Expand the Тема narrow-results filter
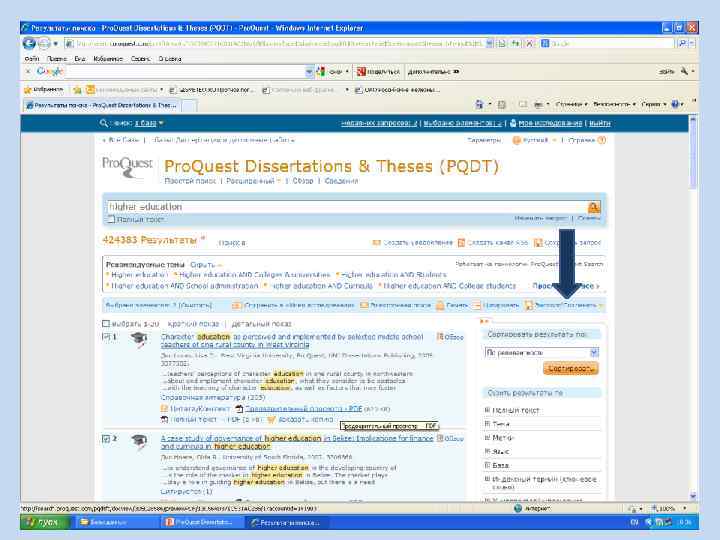The image size is (720, 540). [497, 424]
